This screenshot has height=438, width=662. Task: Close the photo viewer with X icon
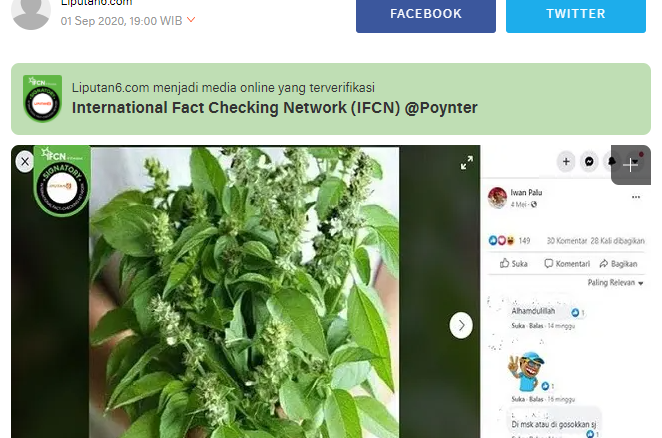[25, 161]
